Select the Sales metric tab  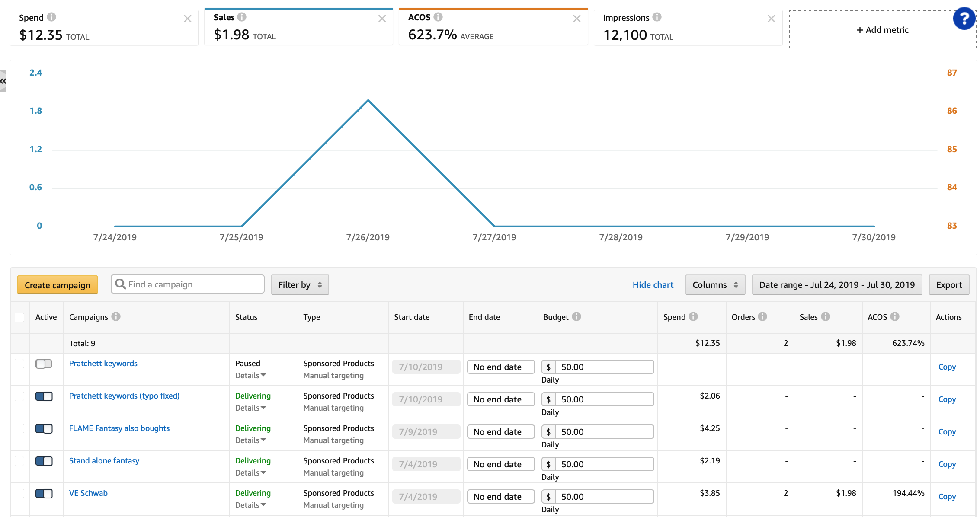(x=298, y=27)
